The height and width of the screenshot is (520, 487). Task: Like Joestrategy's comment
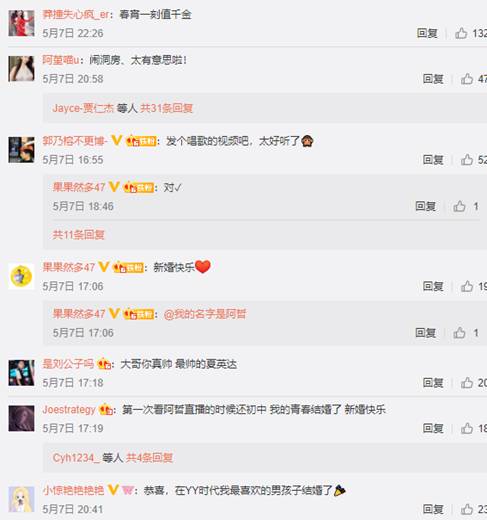pos(467,428)
